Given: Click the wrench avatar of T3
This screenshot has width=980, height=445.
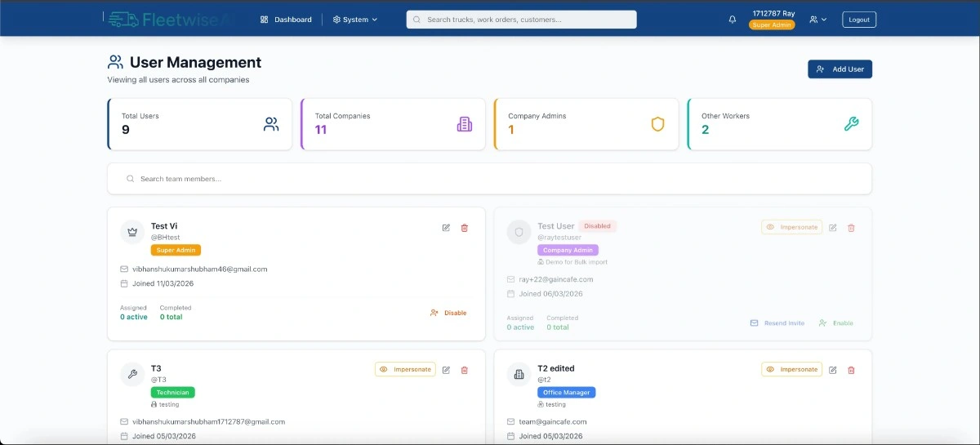Looking at the screenshot, I should point(132,374).
